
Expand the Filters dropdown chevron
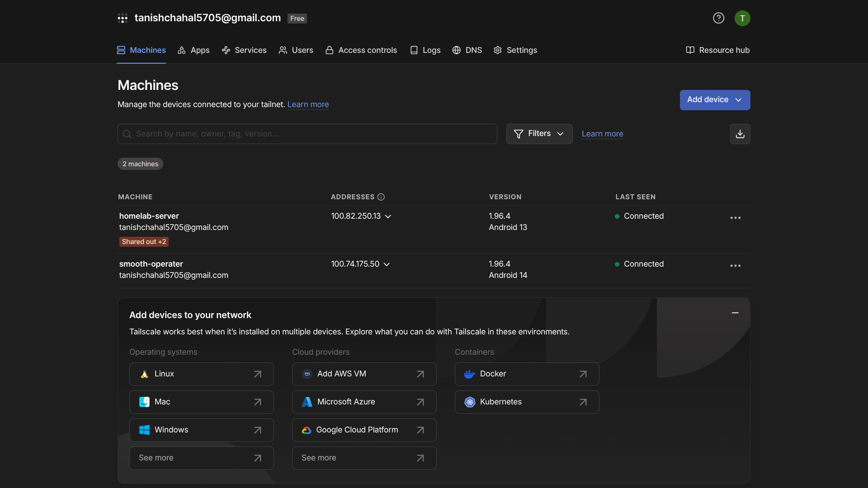pyautogui.click(x=560, y=134)
